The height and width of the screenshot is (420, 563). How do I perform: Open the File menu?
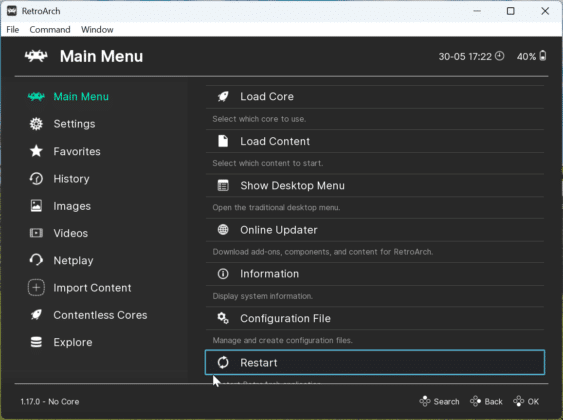13,29
